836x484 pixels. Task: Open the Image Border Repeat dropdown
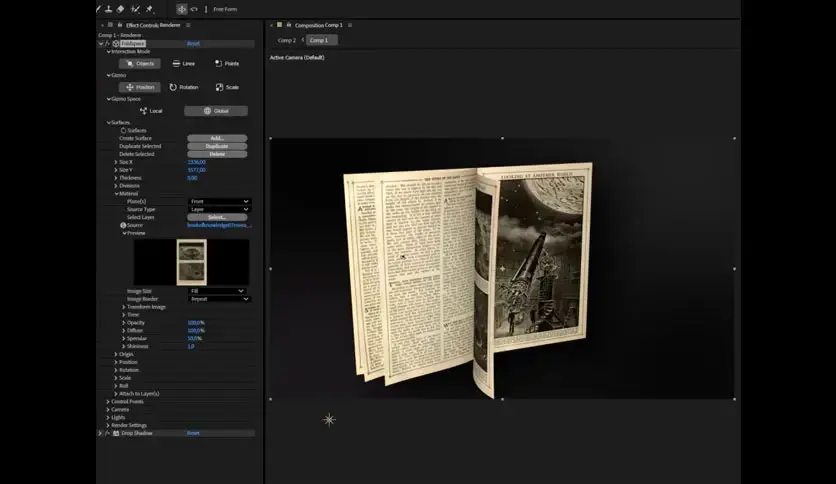click(x=219, y=299)
